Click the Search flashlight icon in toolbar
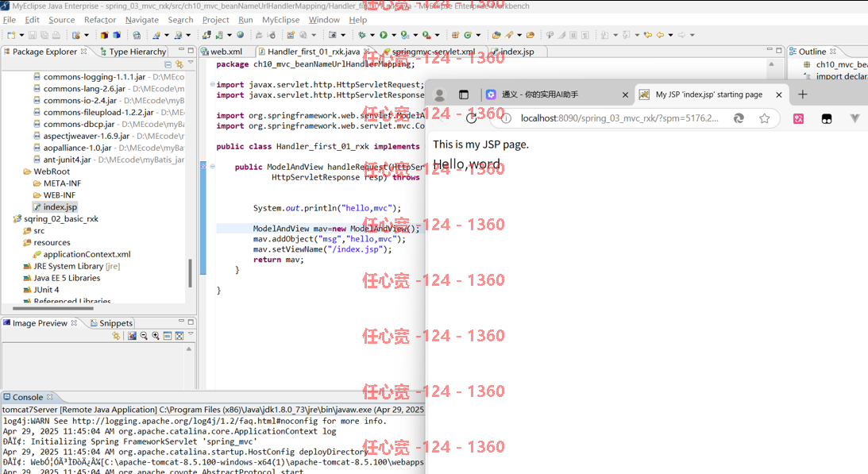The height and width of the screenshot is (474, 868). [x=509, y=35]
